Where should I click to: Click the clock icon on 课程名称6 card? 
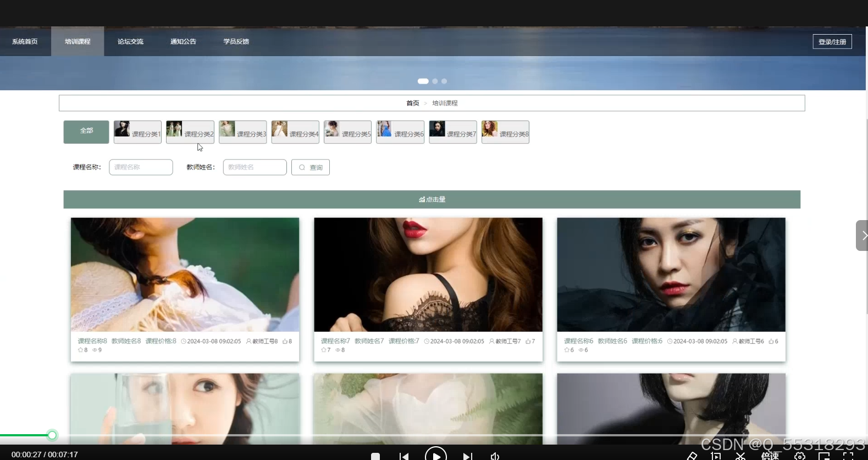click(670, 341)
